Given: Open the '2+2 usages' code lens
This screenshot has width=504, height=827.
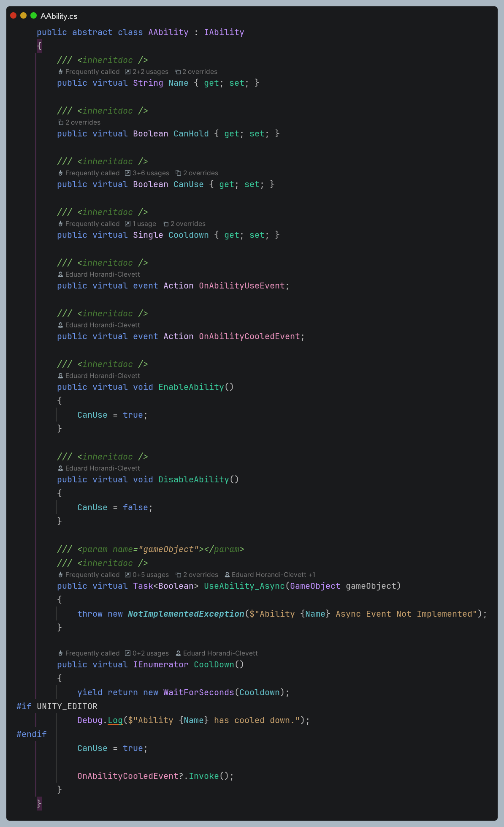Looking at the screenshot, I should point(150,72).
